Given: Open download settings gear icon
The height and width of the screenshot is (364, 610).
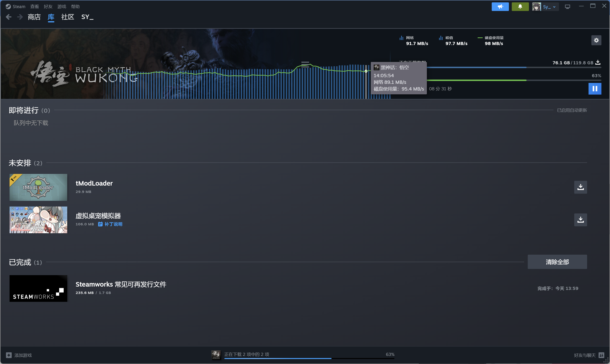Looking at the screenshot, I should (596, 40).
